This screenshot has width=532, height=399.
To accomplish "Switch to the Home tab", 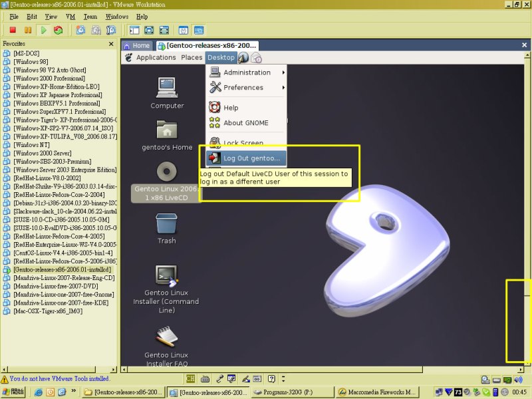I will pyautogui.click(x=137, y=45).
